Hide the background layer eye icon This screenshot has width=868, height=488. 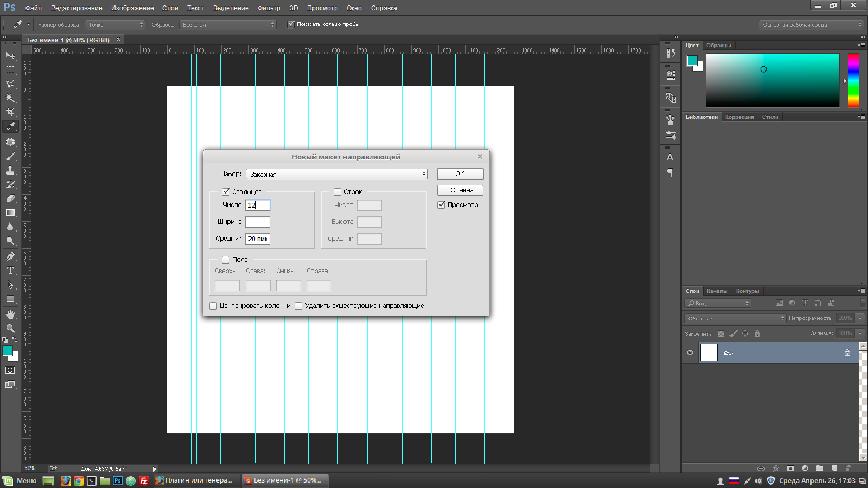coord(690,352)
